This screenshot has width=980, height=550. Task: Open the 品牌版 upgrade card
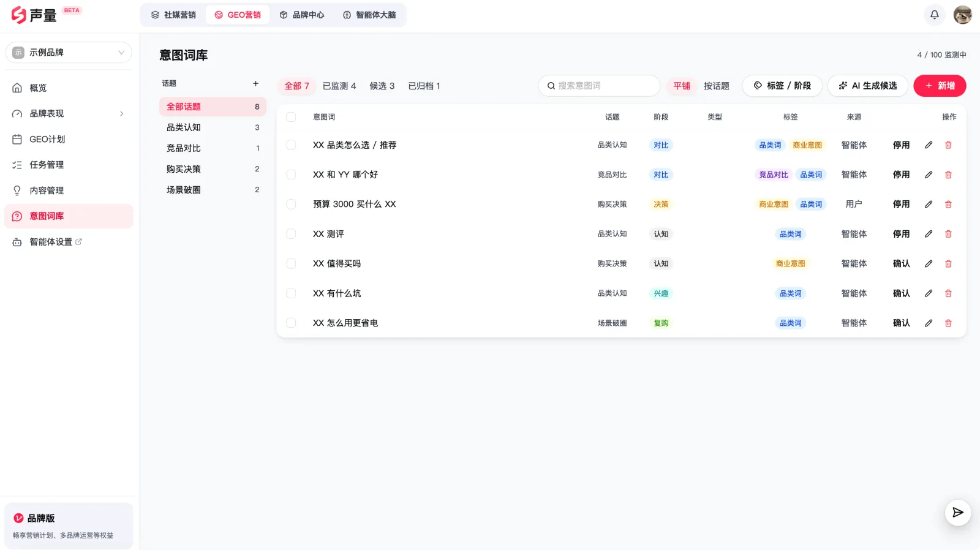tap(69, 526)
